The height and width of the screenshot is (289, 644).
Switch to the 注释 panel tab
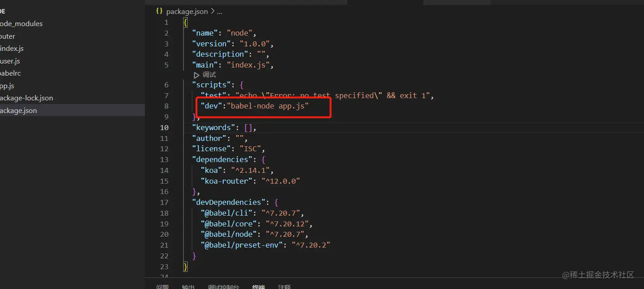point(284,287)
